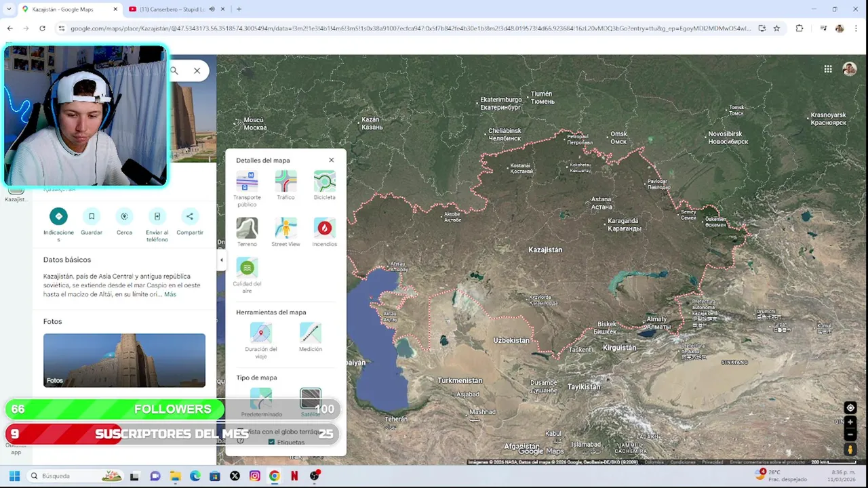The image size is (868, 488).
Task: Click the Compartir button
Action: 190,222
